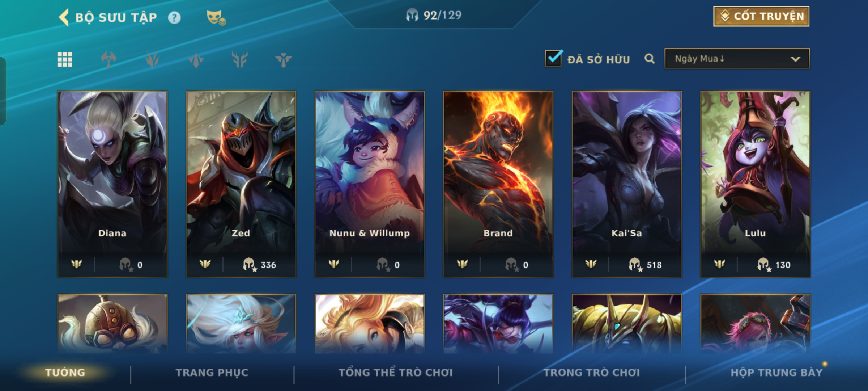Uncheck the Đã Sở Hữu checkbox
The image size is (868, 391).
(554, 58)
